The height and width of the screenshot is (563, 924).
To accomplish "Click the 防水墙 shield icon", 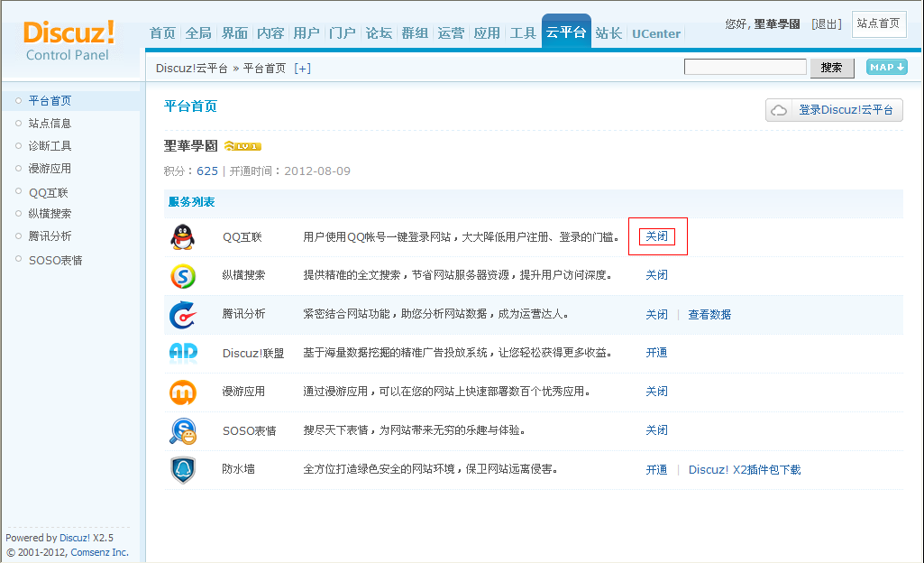I will (x=182, y=469).
